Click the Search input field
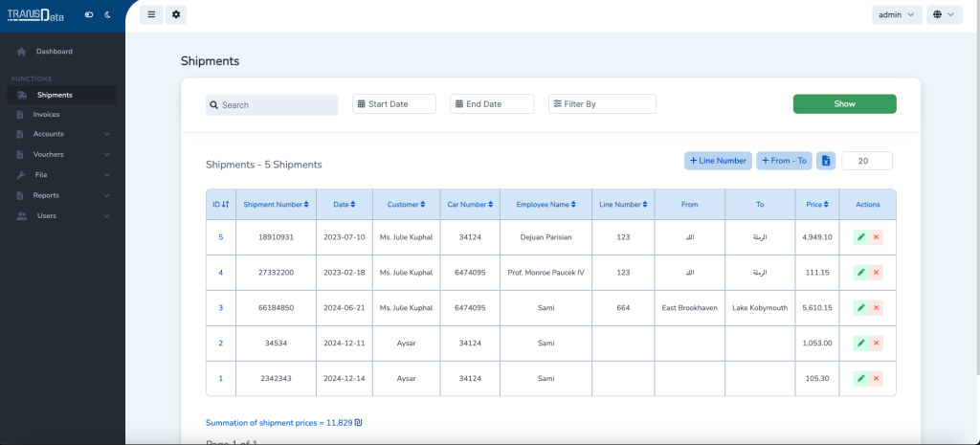 (x=272, y=105)
